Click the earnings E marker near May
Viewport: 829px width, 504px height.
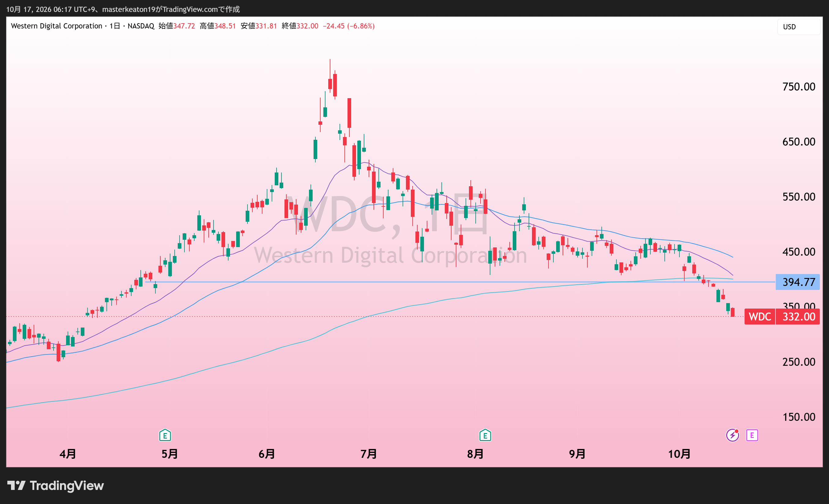pyautogui.click(x=165, y=435)
